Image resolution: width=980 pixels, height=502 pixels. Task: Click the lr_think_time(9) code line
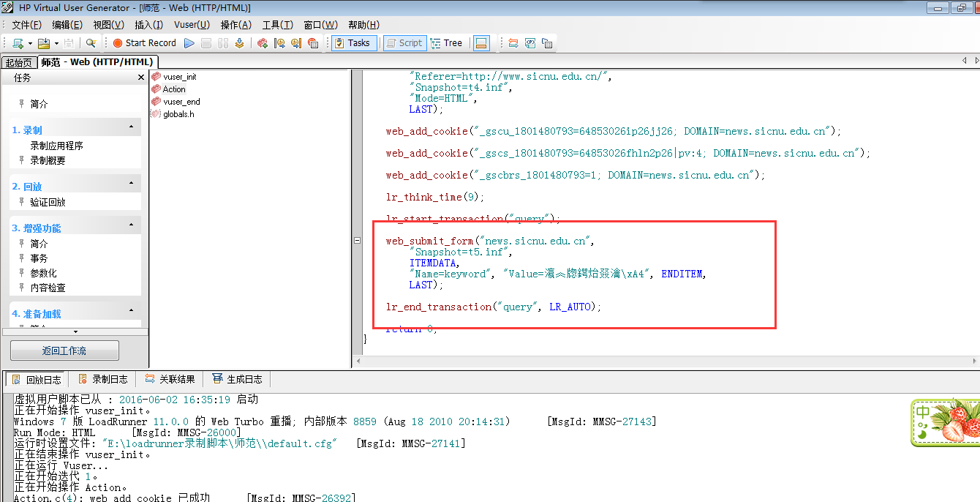pos(435,198)
